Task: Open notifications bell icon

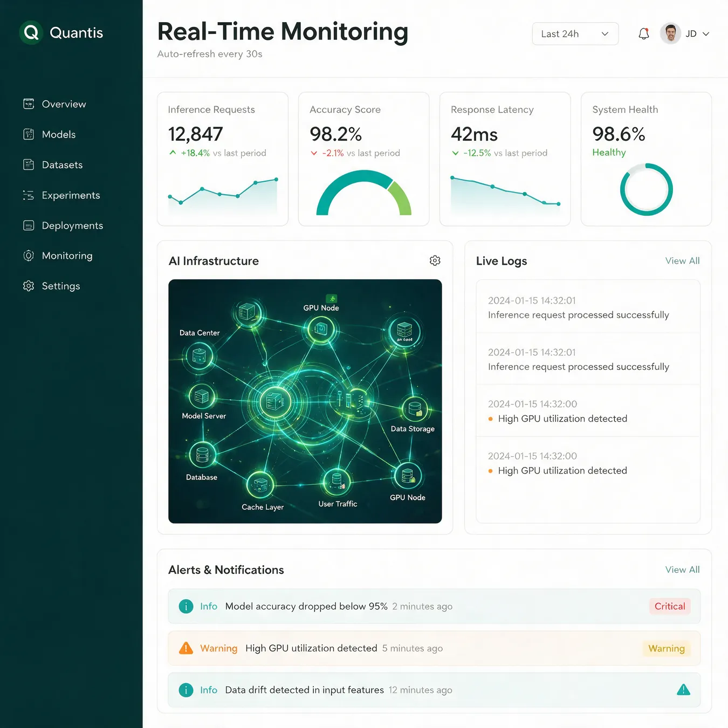Action: click(643, 34)
